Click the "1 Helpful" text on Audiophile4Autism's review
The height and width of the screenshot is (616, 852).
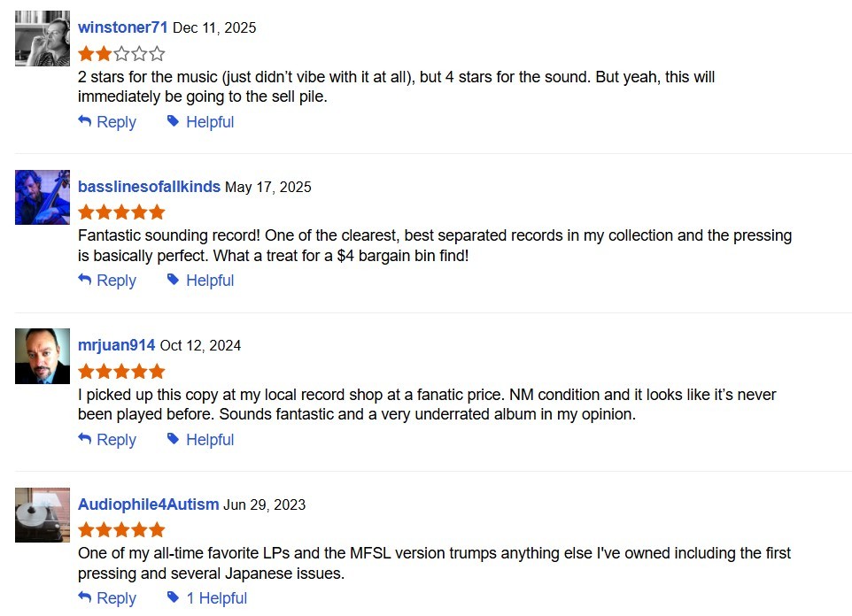coord(216,598)
